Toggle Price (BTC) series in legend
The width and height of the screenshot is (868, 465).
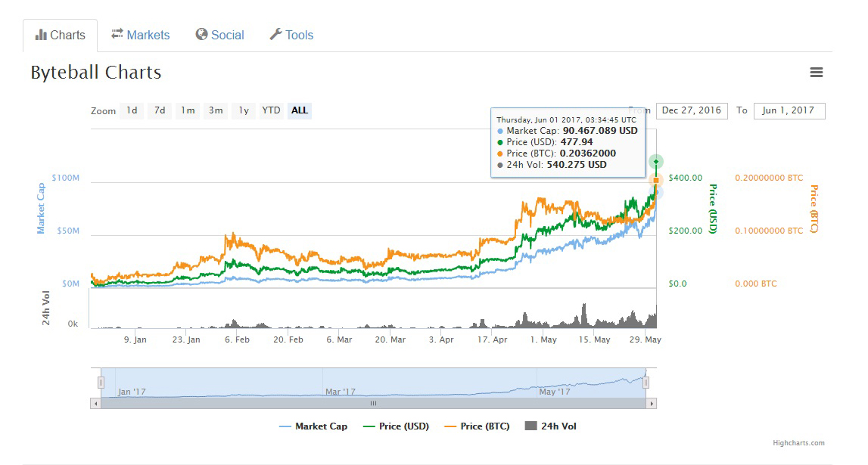pyautogui.click(x=478, y=426)
